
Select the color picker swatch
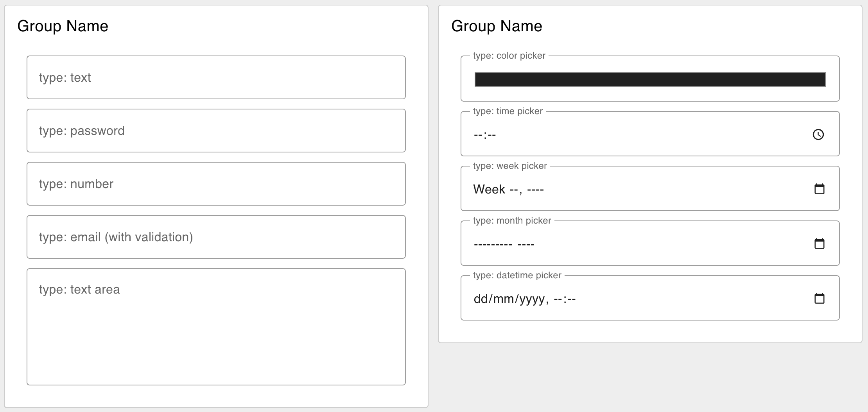point(650,78)
